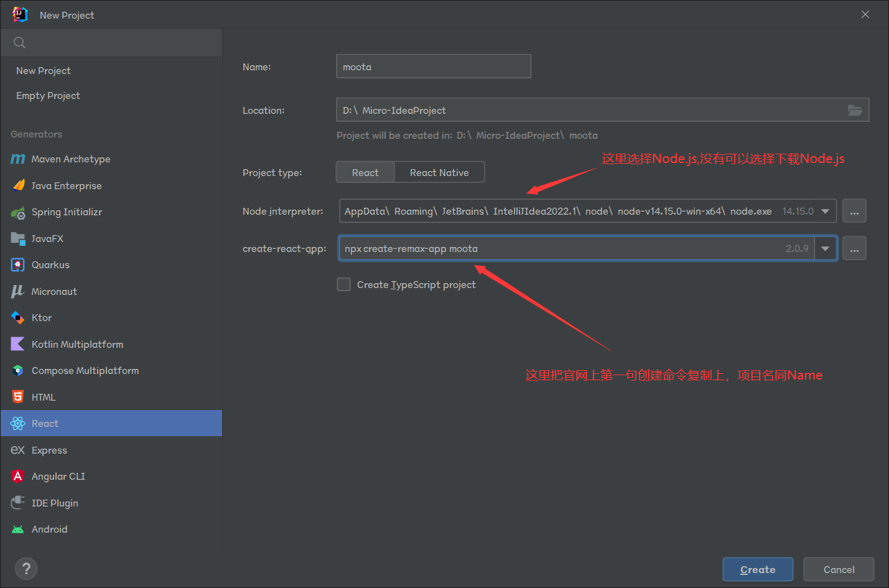The image size is (889, 588).
Task: Click the Angular CLI logo icon
Action: pos(18,477)
